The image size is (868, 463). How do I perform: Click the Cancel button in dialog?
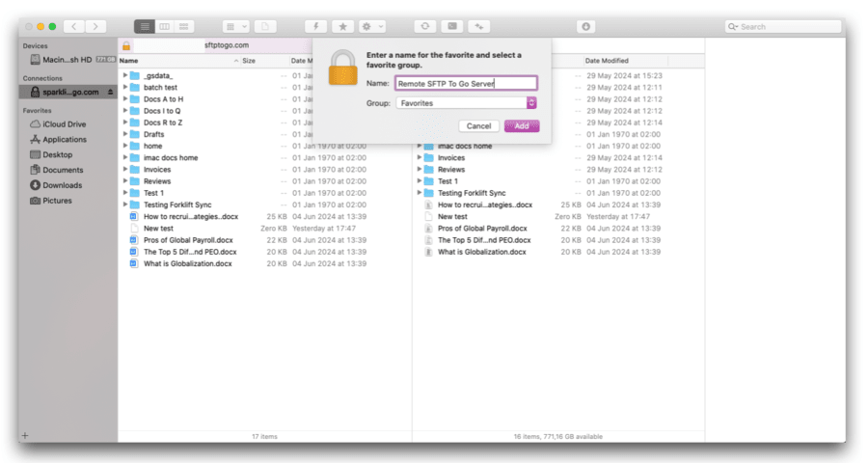(x=478, y=125)
